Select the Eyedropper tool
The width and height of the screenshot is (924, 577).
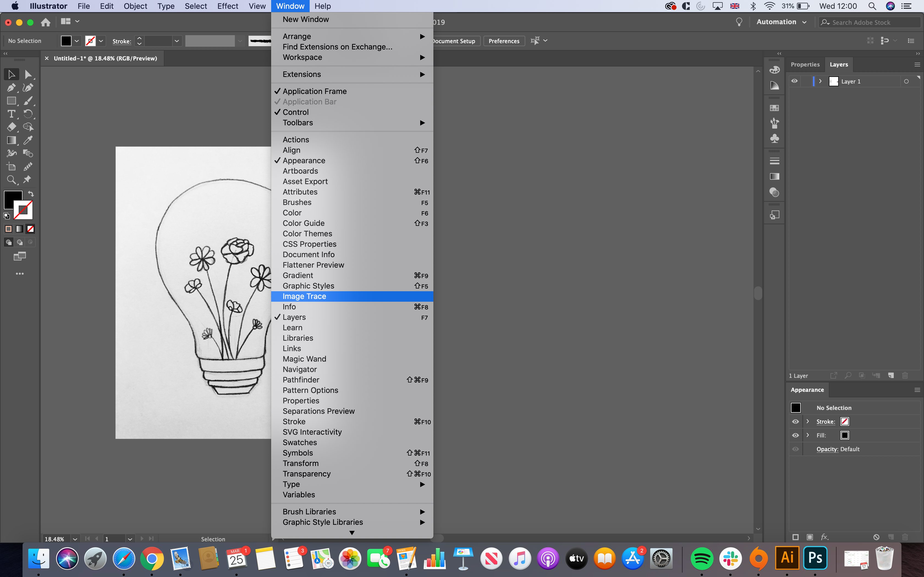click(x=28, y=140)
